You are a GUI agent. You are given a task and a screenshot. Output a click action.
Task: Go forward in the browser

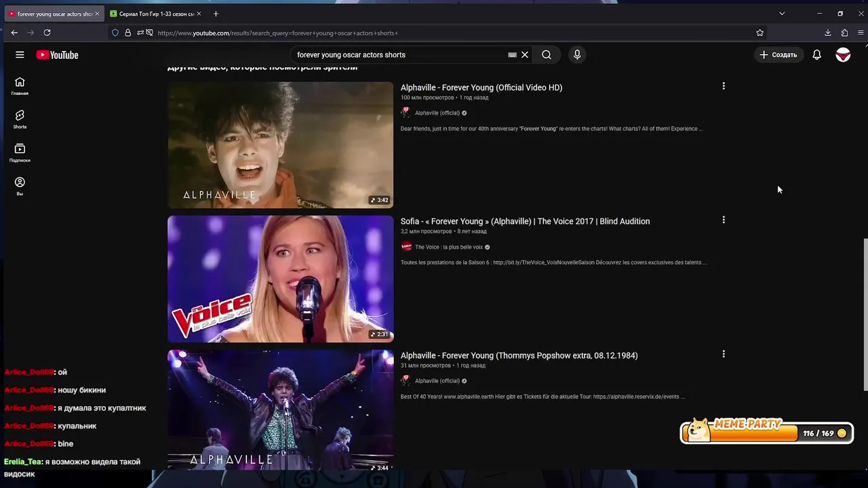pos(31,33)
